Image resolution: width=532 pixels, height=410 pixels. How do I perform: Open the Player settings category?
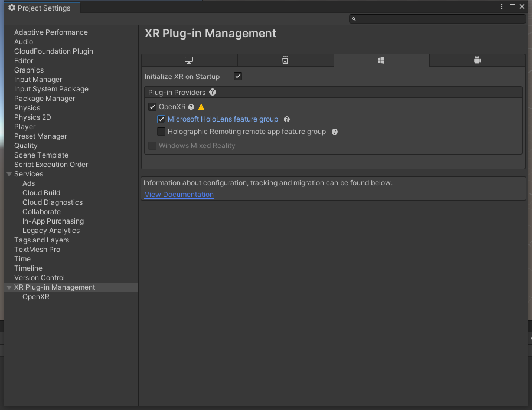pos(25,127)
